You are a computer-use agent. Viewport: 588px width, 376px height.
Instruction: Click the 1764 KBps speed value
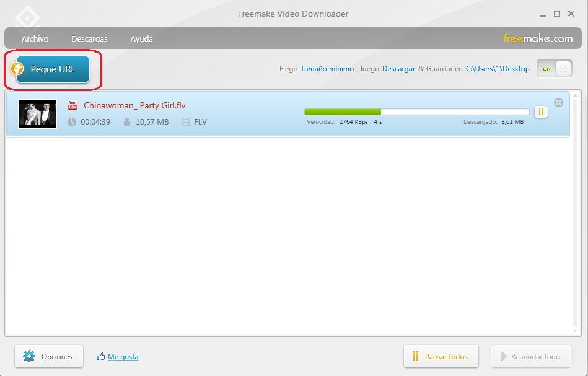coord(354,122)
